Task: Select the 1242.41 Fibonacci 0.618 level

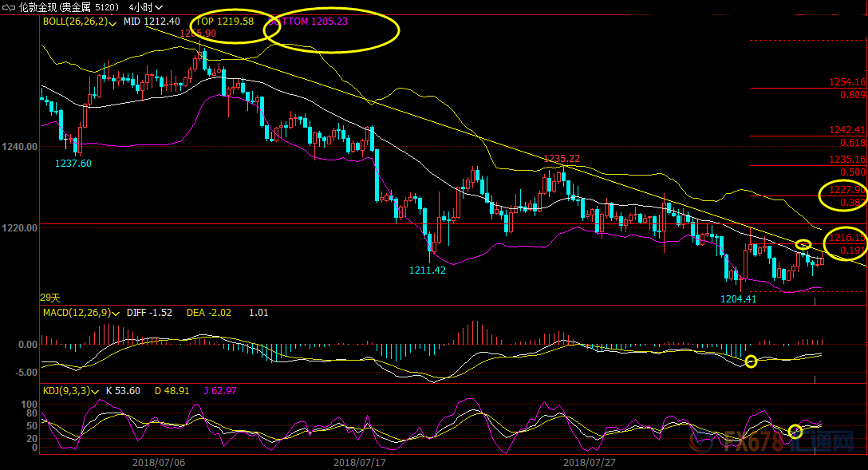Action: click(x=846, y=130)
